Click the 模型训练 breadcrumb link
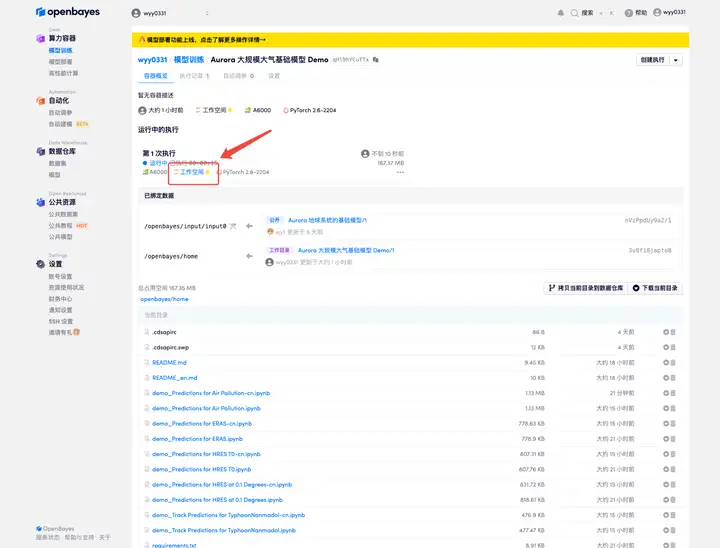The width and height of the screenshot is (720, 548). 189,60
